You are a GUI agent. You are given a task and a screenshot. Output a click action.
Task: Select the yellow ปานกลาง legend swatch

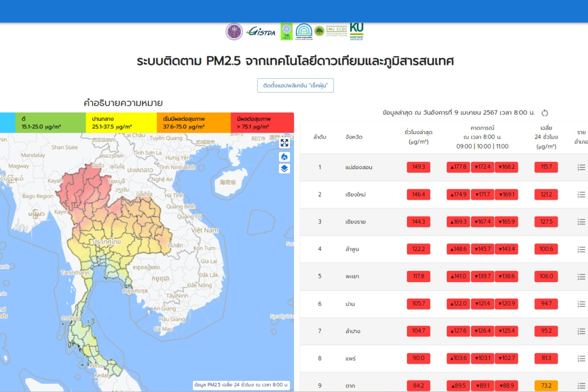(x=121, y=123)
